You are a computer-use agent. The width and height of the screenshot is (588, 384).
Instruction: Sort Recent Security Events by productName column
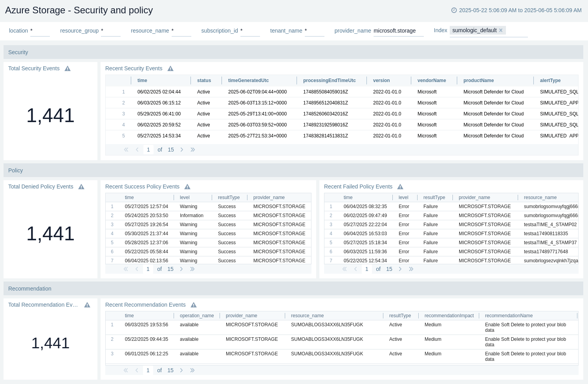tap(478, 80)
